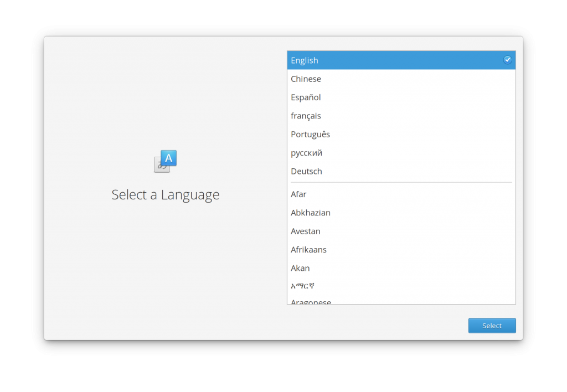Select Español from the language list
This screenshot has height=392, width=567.
coord(306,97)
